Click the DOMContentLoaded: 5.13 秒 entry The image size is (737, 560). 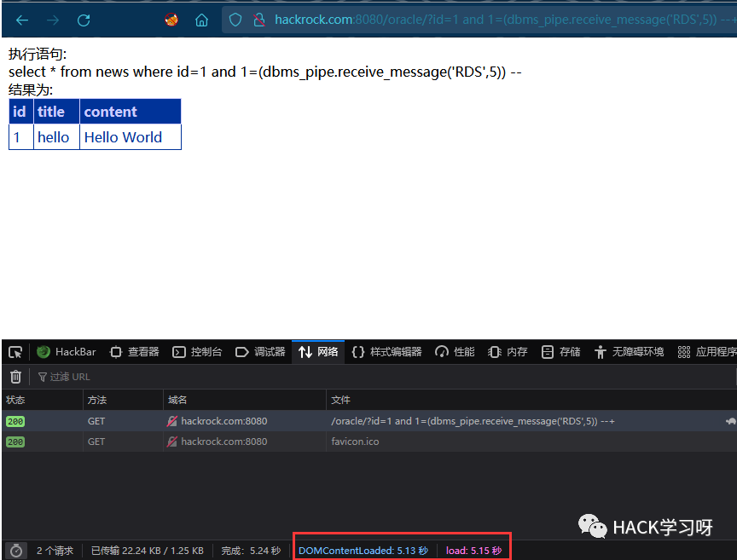point(363,551)
